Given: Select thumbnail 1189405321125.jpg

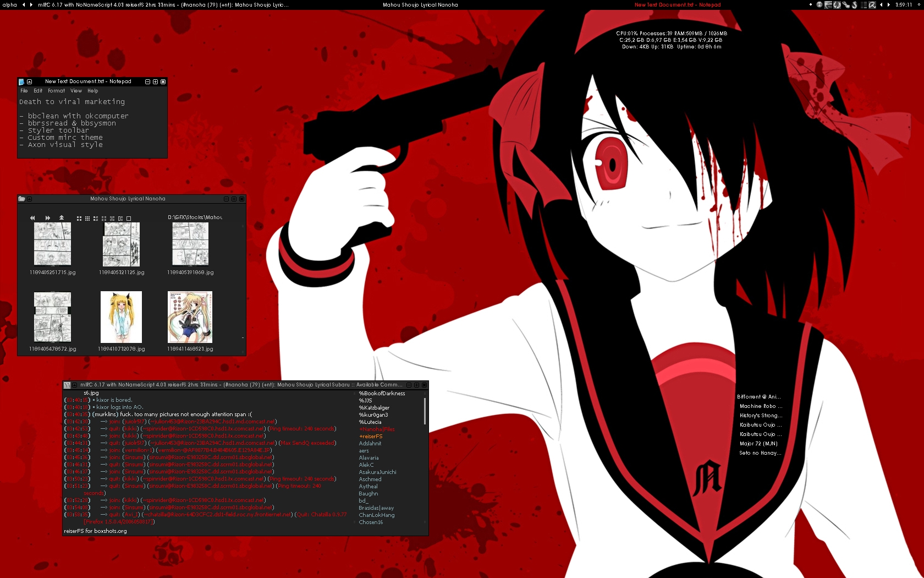Looking at the screenshot, I should 121,244.
